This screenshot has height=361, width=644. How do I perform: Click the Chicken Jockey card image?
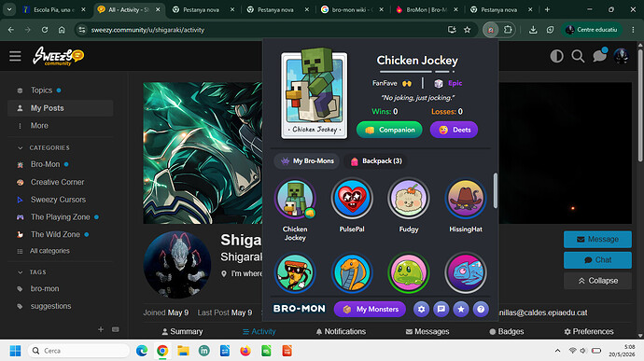tap(315, 93)
